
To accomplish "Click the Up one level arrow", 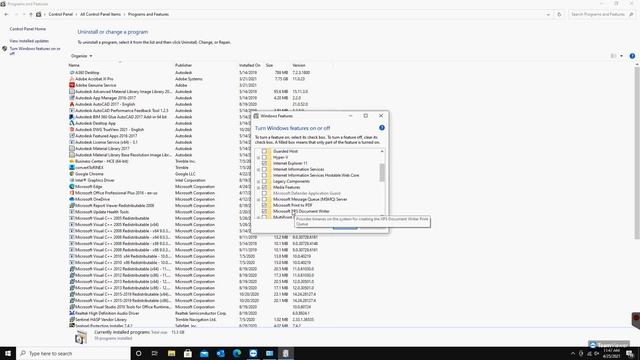I will pyautogui.click(x=31, y=14).
